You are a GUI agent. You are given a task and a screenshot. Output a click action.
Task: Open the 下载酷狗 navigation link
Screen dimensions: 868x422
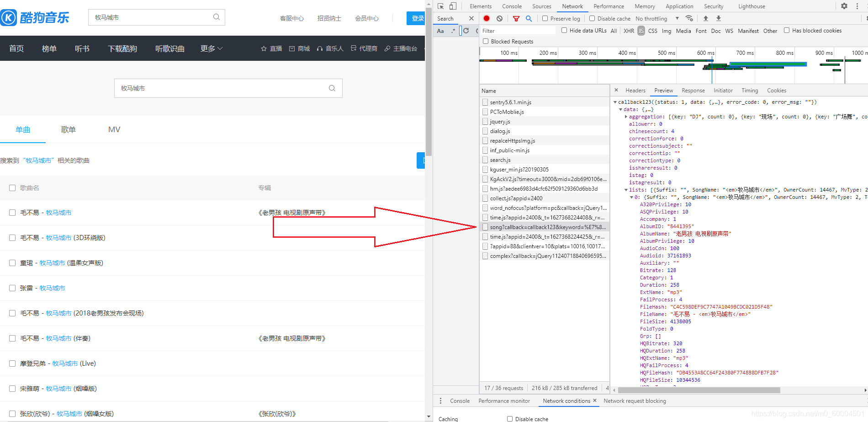click(x=122, y=48)
